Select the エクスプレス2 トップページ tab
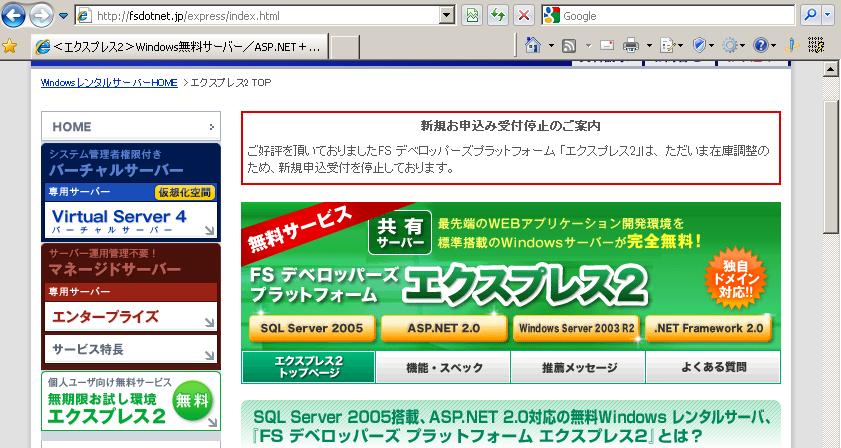 (308, 367)
